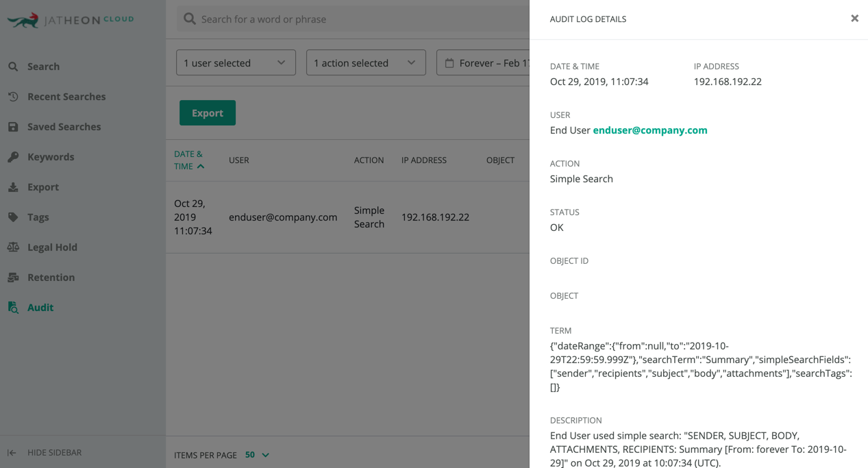Click the calendar icon in date filter
The image size is (868, 468).
tap(449, 63)
